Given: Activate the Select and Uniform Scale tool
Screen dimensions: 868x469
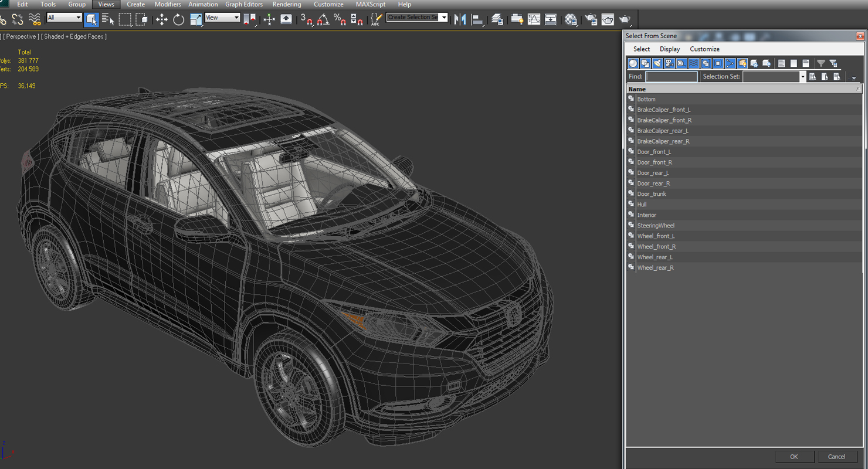Looking at the screenshot, I should 196,19.
